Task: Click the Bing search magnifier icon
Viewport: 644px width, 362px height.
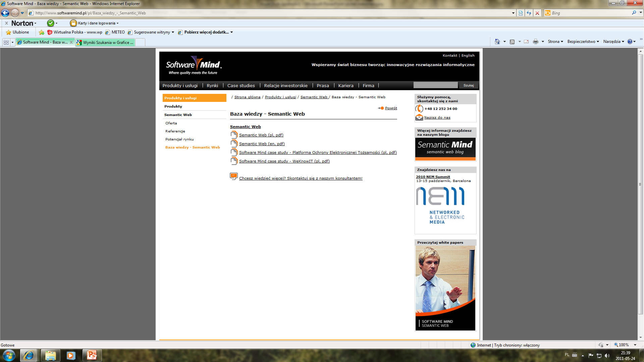Action: coord(634,13)
